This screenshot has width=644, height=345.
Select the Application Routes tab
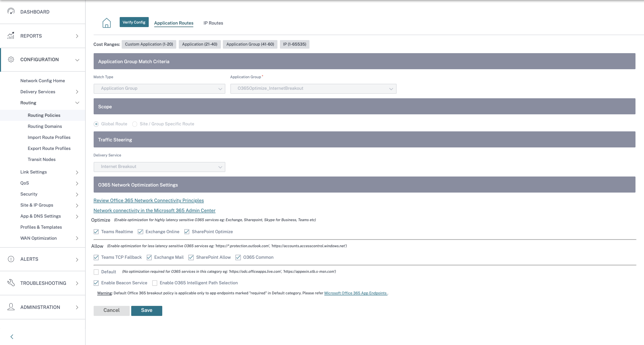pos(174,23)
